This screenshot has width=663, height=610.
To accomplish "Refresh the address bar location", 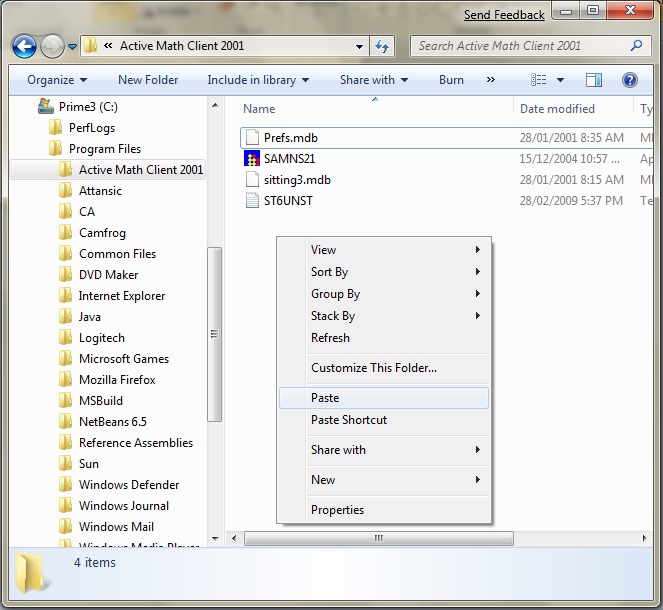I will pyautogui.click(x=382, y=46).
